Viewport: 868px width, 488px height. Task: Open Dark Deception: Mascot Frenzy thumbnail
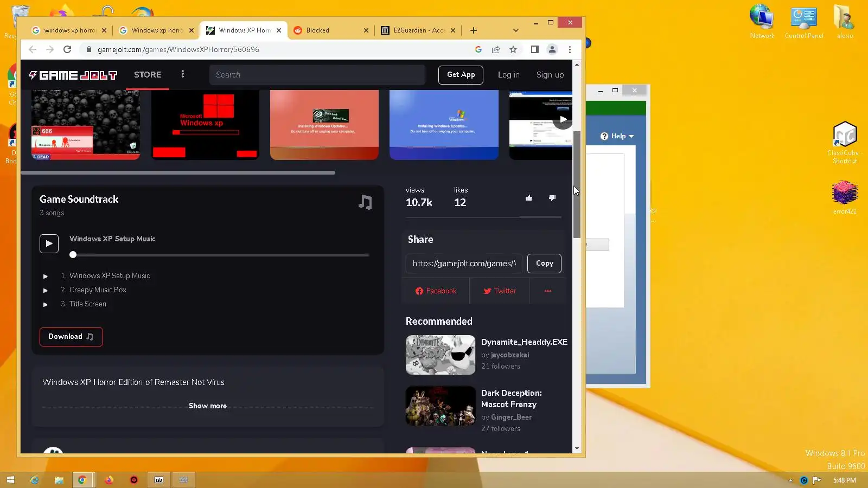pos(441,406)
